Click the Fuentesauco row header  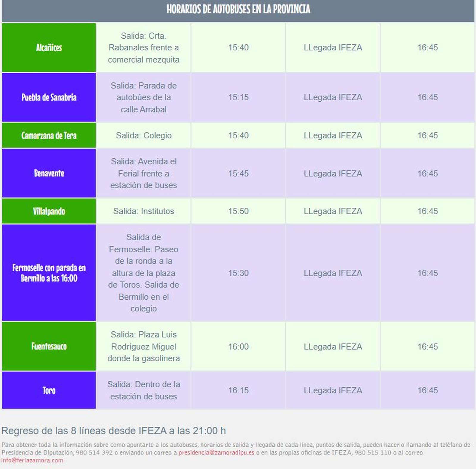pos(48,346)
